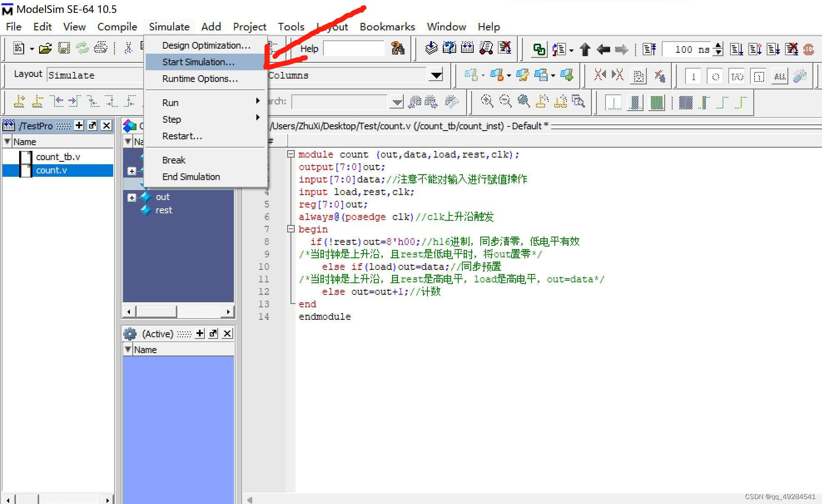822x504 pixels.
Task: Select count_tb.v in project list
Action: pos(58,157)
